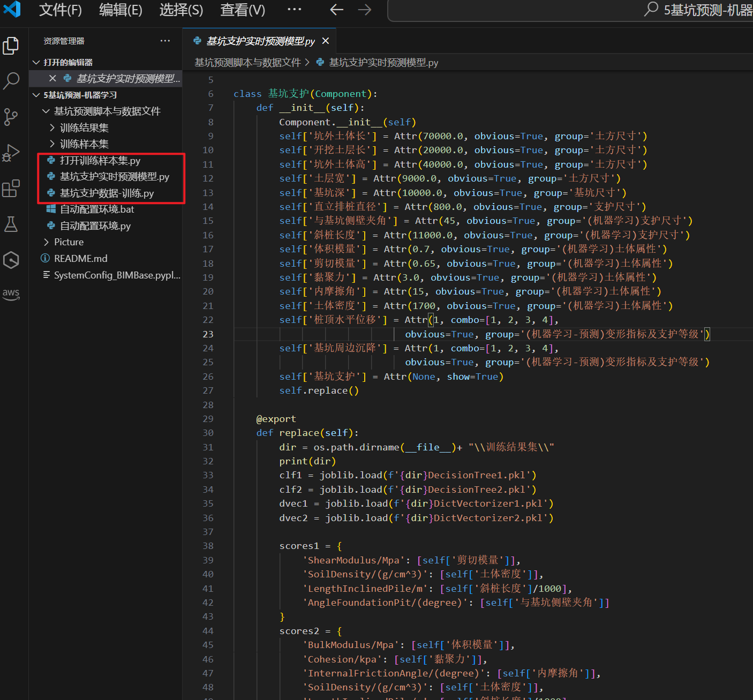Open explorer panel more actions ellipsis
Screen dimensions: 753x700
(x=165, y=41)
